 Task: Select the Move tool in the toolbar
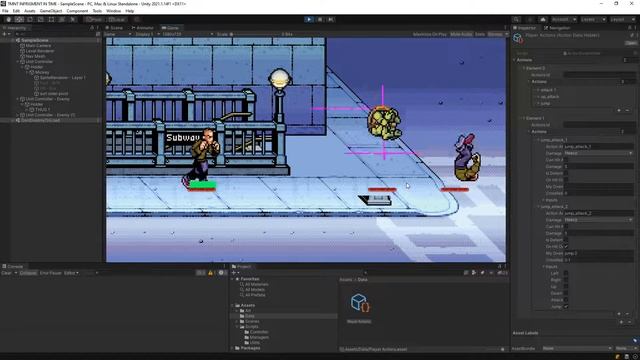tap(19, 19)
